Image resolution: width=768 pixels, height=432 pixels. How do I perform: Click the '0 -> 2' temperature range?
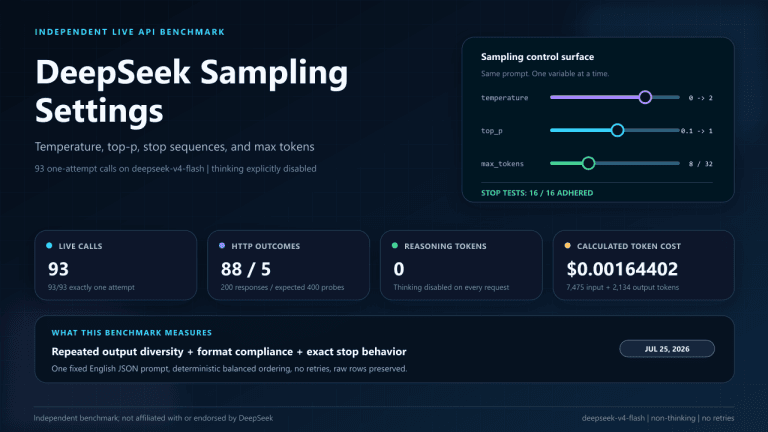click(x=700, y=98)
